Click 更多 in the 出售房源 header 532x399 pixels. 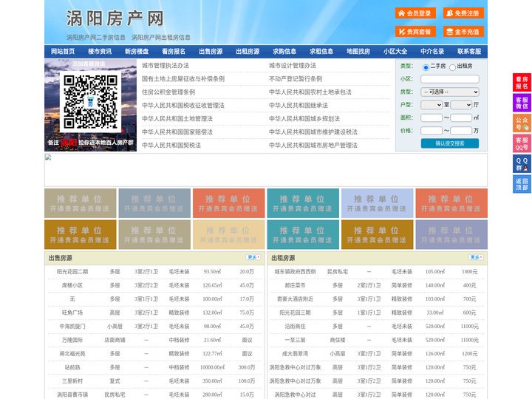click(253, 257)
